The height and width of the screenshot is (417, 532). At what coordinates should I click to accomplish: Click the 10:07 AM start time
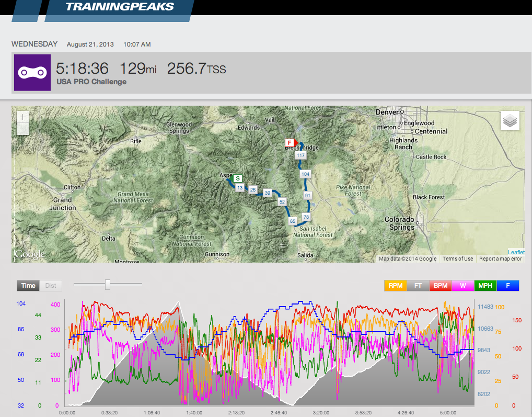(x=137, y=44)
